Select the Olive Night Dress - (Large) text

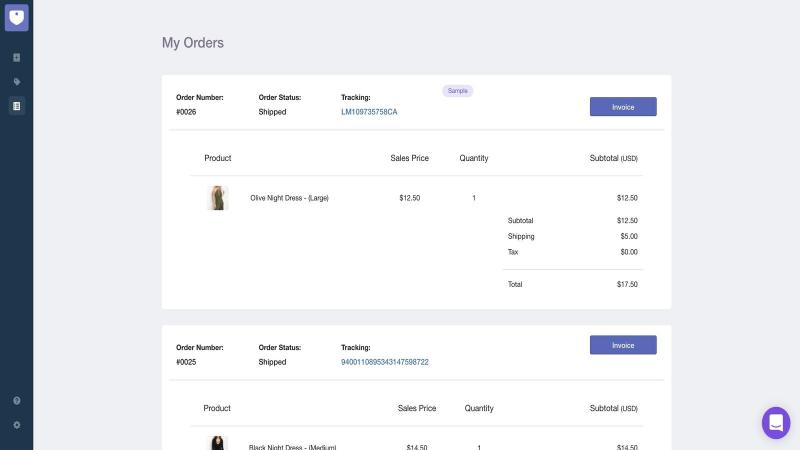[289, 198]
